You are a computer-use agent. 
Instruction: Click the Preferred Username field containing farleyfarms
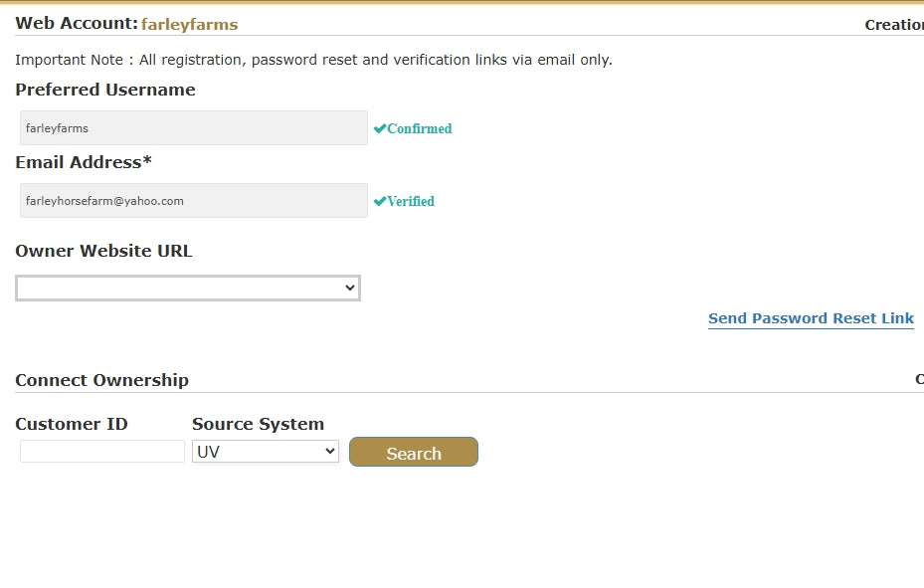194,128
